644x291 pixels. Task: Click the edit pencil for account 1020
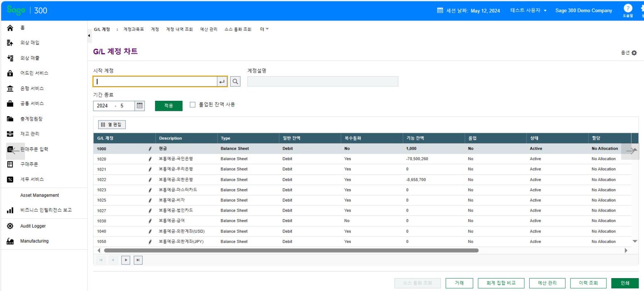[150, 159]
